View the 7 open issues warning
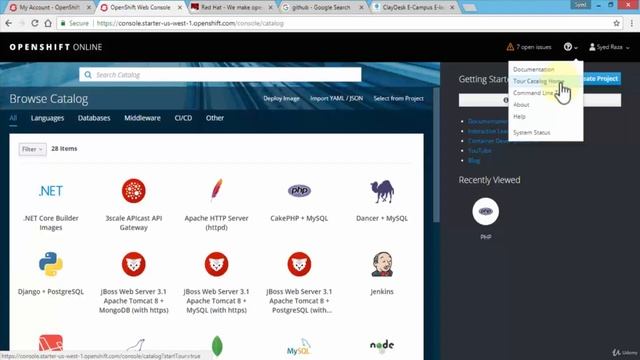 [x=529, y=47]
